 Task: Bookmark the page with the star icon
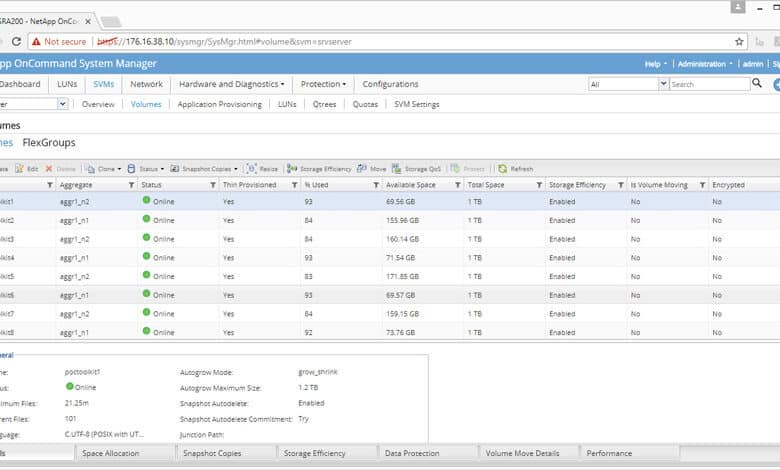click(739, 42)
